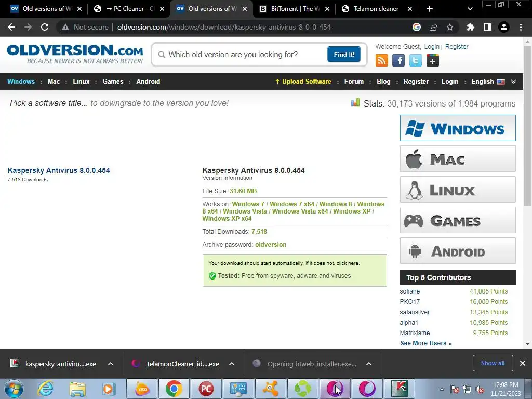Open the Chrome profile avatar icon
The width and height of the screenshot is (532, 399).
504,27
